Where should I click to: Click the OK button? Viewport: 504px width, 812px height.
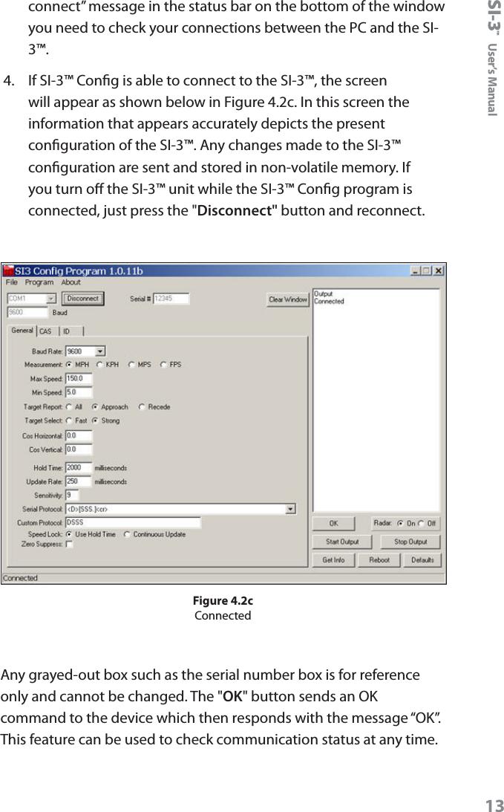point(333,524)
